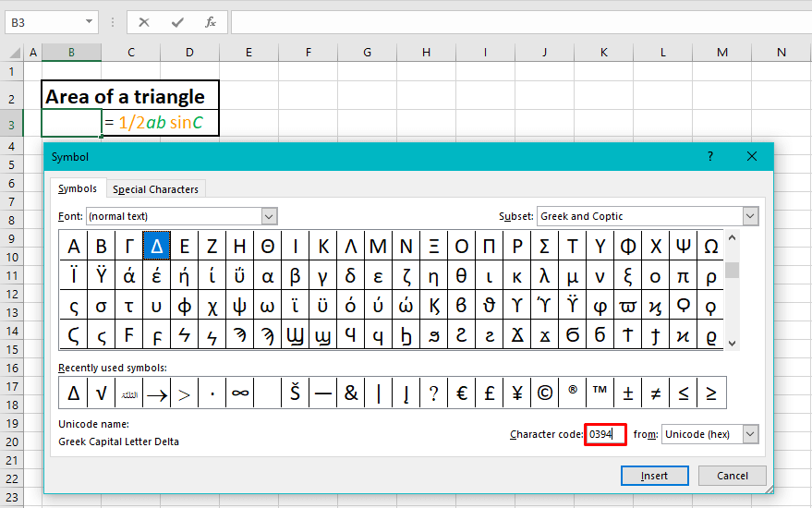Click the symbol grid scroll down arrow

click(x=733, y=343)
